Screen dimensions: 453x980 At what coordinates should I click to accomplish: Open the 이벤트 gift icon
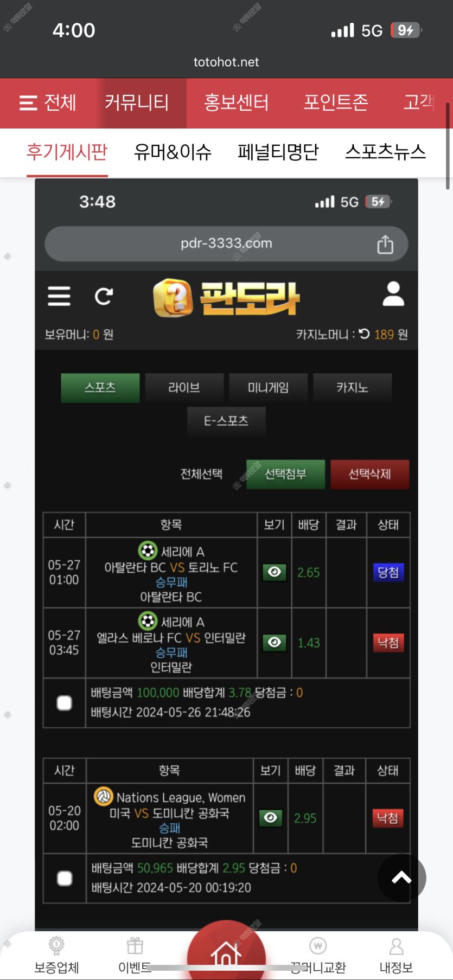click(x=135, y=956)
